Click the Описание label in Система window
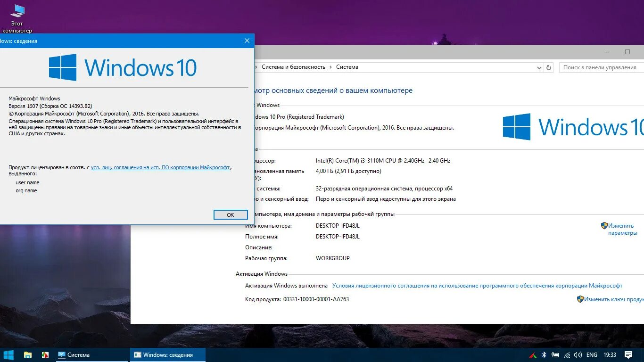The height and width of the screenshot is (362, 644). (259, 247)
